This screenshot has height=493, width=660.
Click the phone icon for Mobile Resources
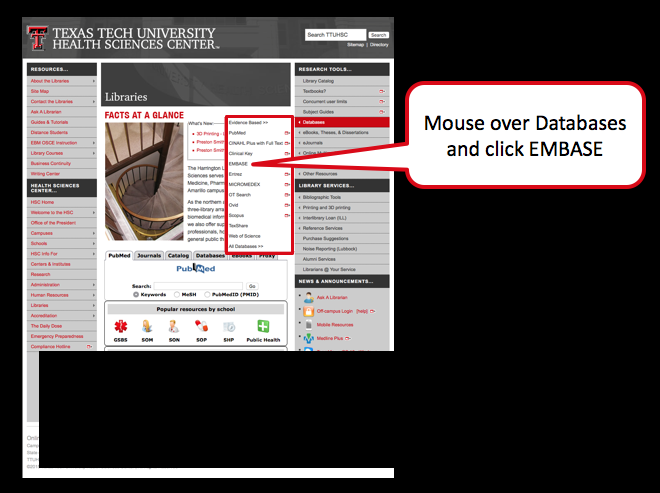pyautogui.click(x=309, y=325)
